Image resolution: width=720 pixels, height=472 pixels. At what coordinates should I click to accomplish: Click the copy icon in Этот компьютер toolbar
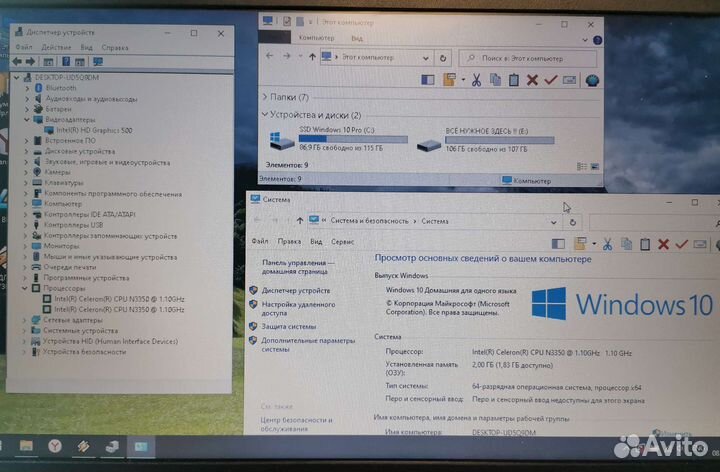point(495,80)
